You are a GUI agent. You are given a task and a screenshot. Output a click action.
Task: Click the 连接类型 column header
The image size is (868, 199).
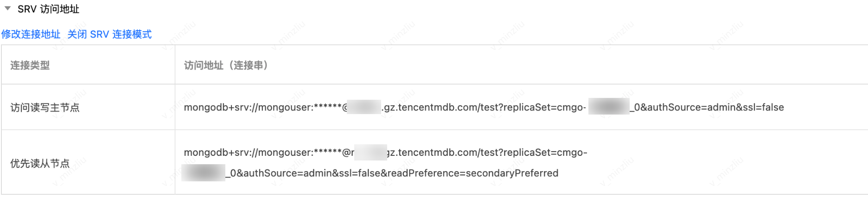pyautogui.click(x=30, y=65)
